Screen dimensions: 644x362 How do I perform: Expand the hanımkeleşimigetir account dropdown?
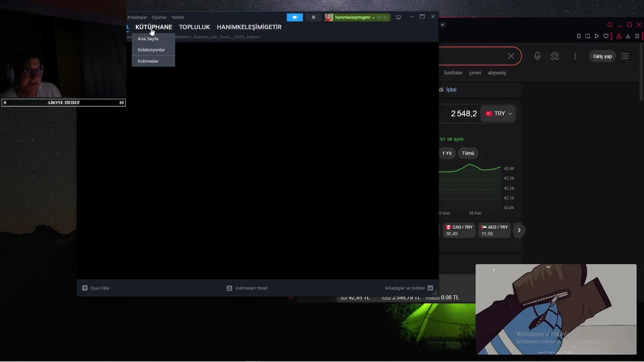(x=361, y=17)
